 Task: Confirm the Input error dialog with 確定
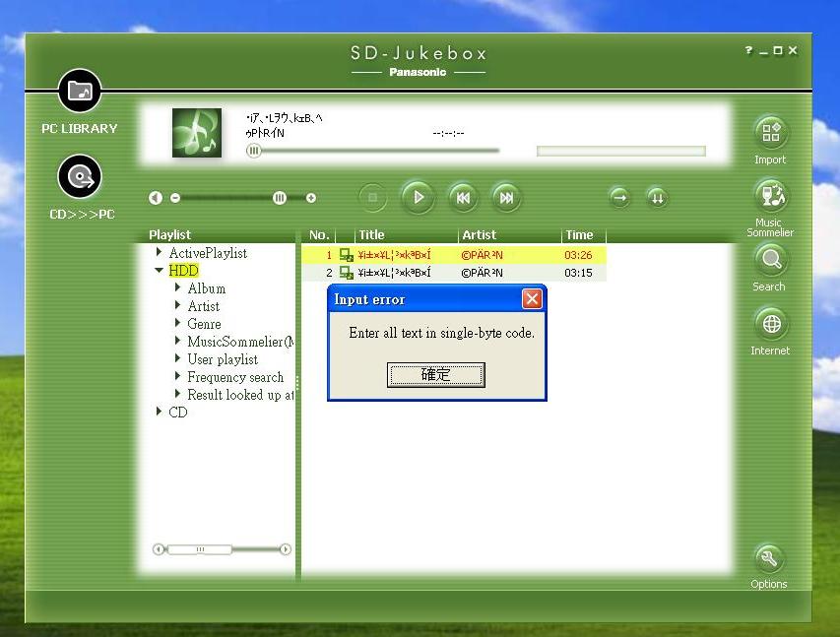click(x=435, y=374)
